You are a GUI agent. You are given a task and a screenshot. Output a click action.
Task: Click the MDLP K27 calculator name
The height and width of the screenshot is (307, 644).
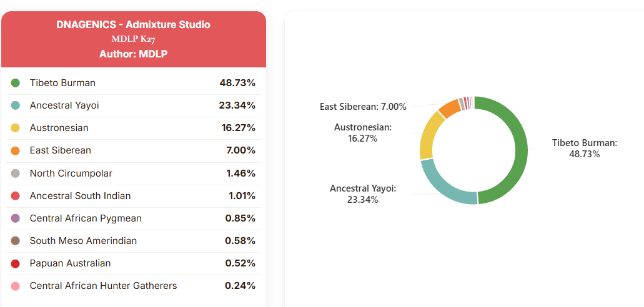133,39
